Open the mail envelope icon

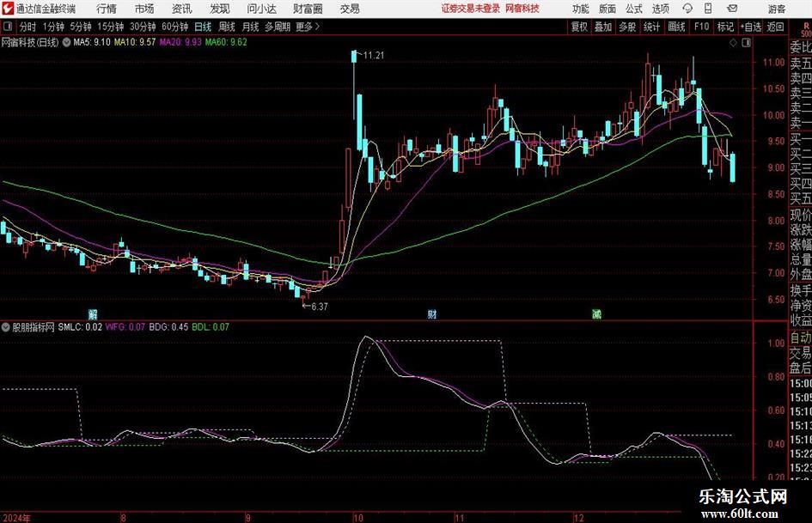pyautogui.click(x=732, y=9)
